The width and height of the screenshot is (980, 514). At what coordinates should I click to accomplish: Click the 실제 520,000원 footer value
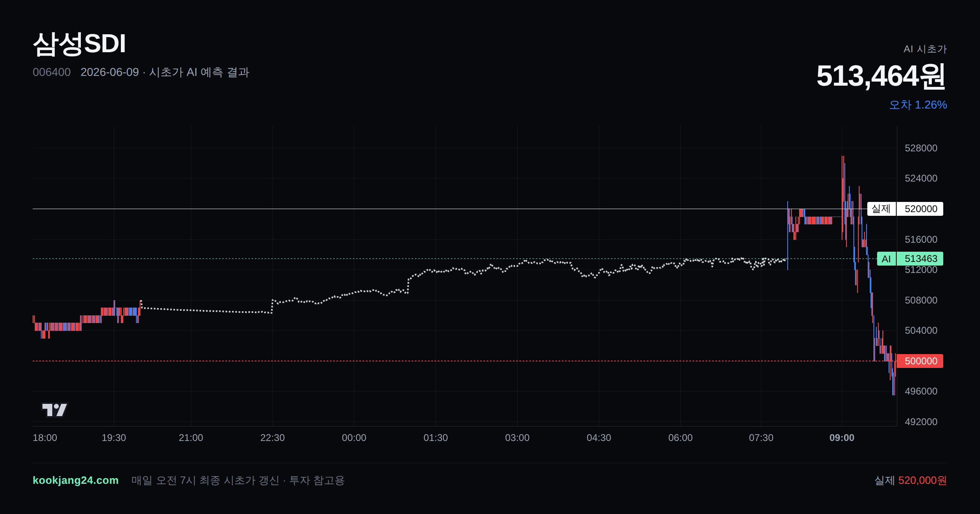[x=911, y=480]
